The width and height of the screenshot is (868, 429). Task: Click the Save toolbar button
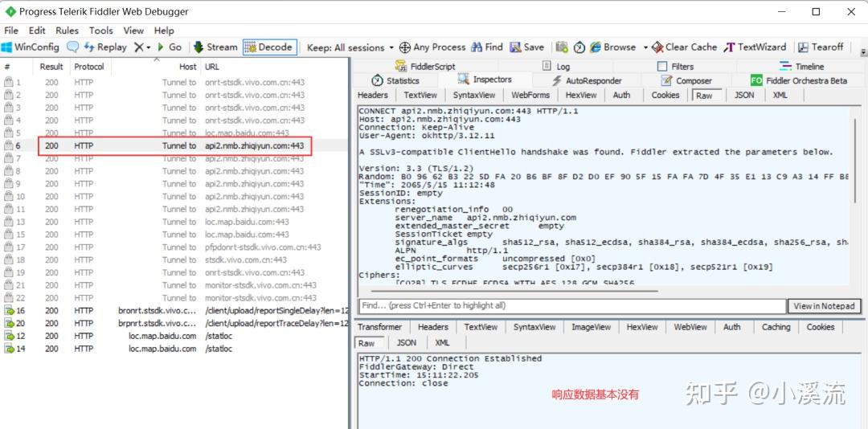[x=527, y=47]
